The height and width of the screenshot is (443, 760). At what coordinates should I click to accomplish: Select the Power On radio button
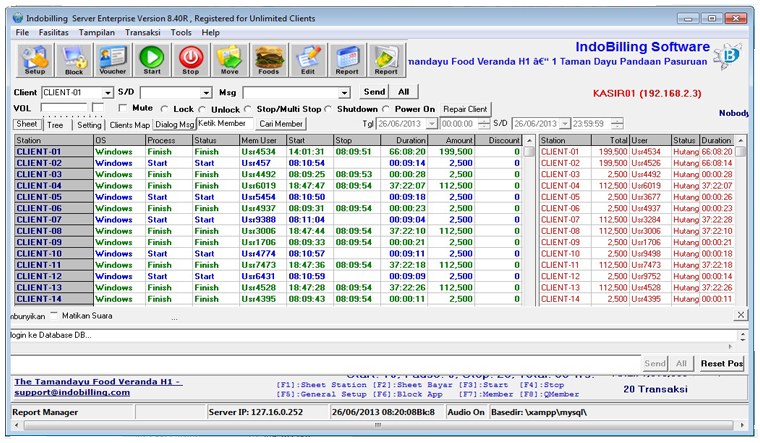click(x=386, y=109)
